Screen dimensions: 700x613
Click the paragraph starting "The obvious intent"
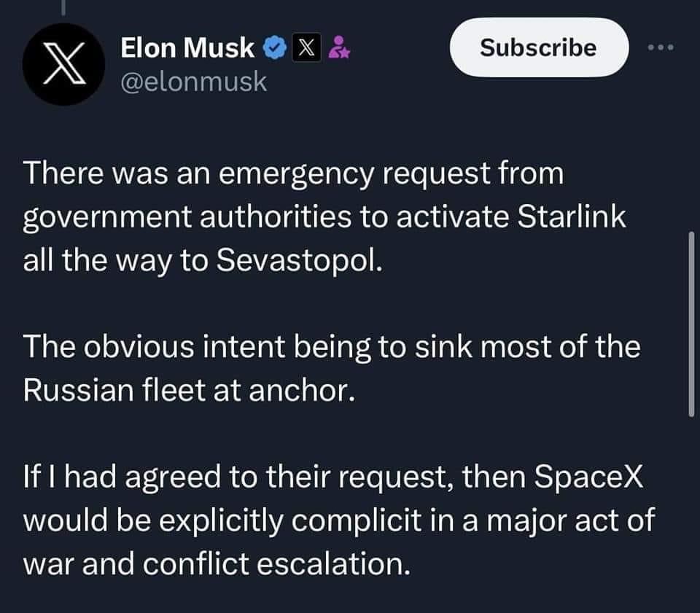[x=332, y=369]
